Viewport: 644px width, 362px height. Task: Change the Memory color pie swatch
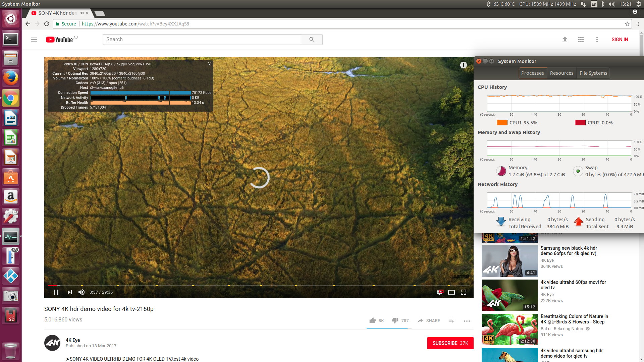(501, 171)
